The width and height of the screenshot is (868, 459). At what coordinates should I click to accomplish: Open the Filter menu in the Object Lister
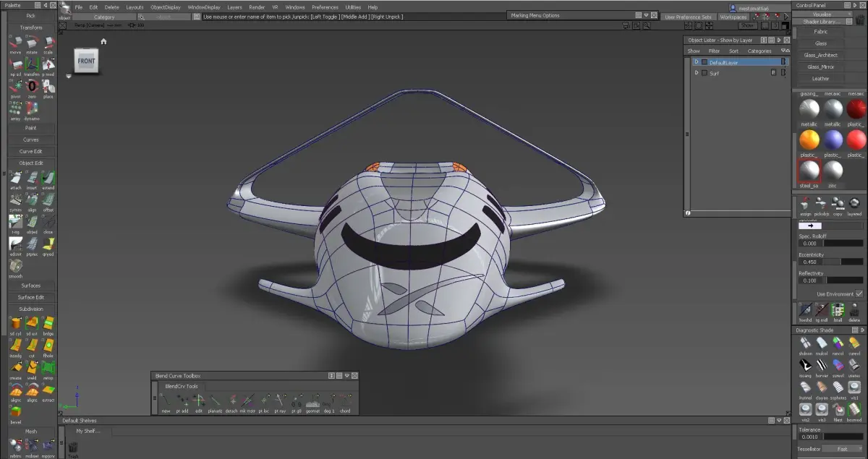(714, 51)
